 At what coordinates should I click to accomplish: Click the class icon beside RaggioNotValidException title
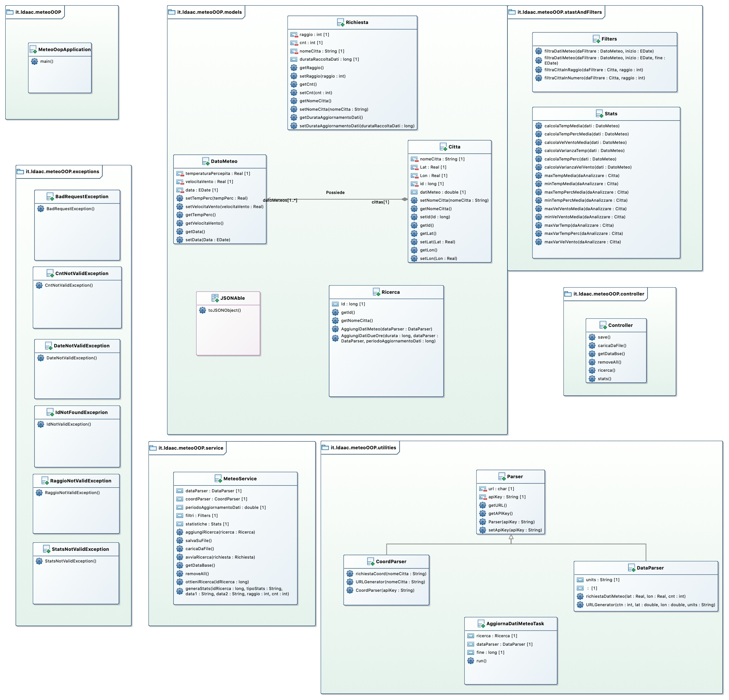point(45,481)
